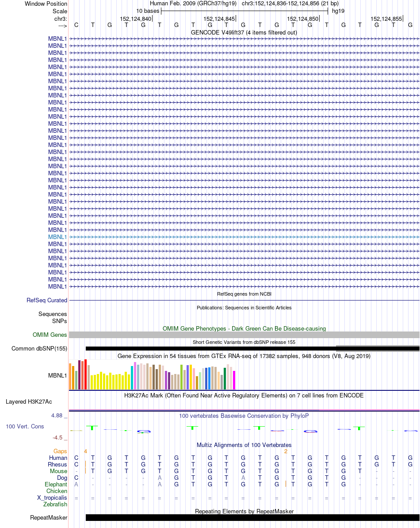Click the Elephant alignment row label
This screenshot has height=528, width=420.
click(x=56, y=485)
